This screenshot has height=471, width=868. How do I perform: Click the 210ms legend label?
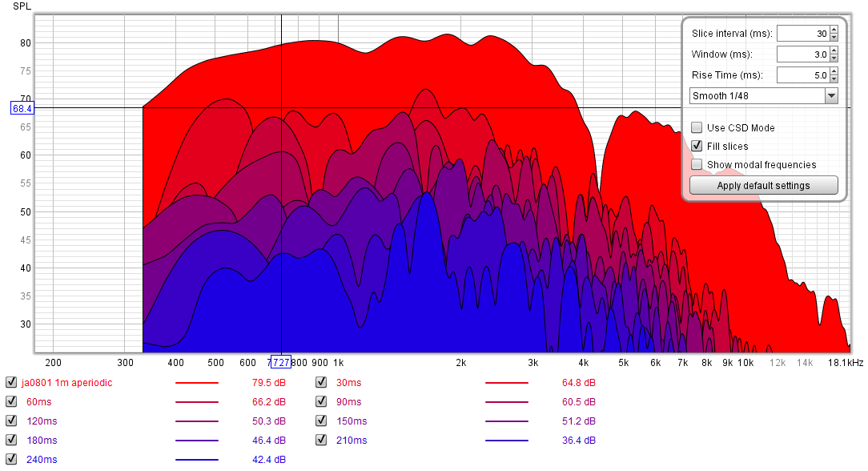352,440
